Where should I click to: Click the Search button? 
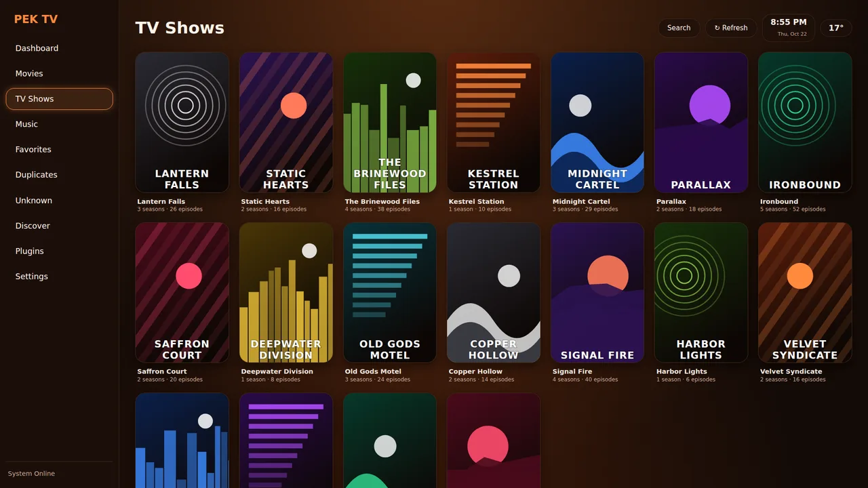click(x=679, y=28)
